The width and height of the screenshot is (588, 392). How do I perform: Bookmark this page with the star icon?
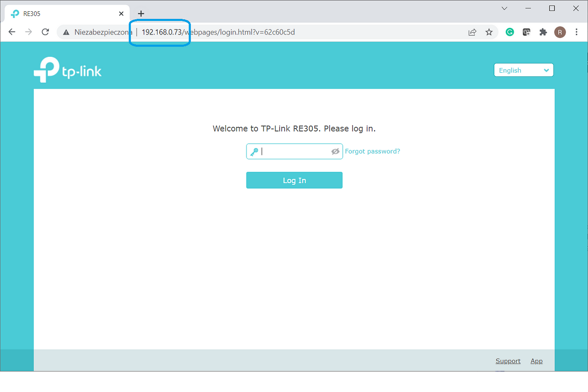click(x=489, y=32)
